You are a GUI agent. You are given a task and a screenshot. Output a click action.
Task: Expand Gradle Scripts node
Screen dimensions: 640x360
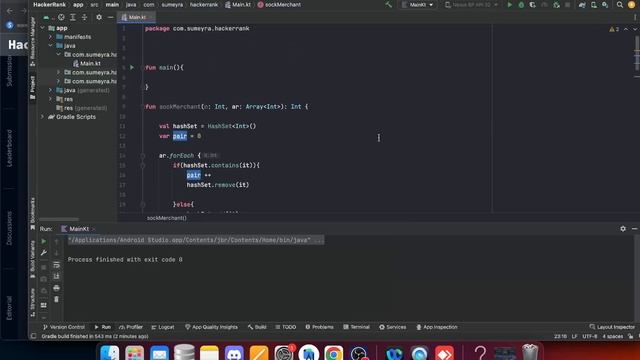pyautogui.click(x=43, y=117)
